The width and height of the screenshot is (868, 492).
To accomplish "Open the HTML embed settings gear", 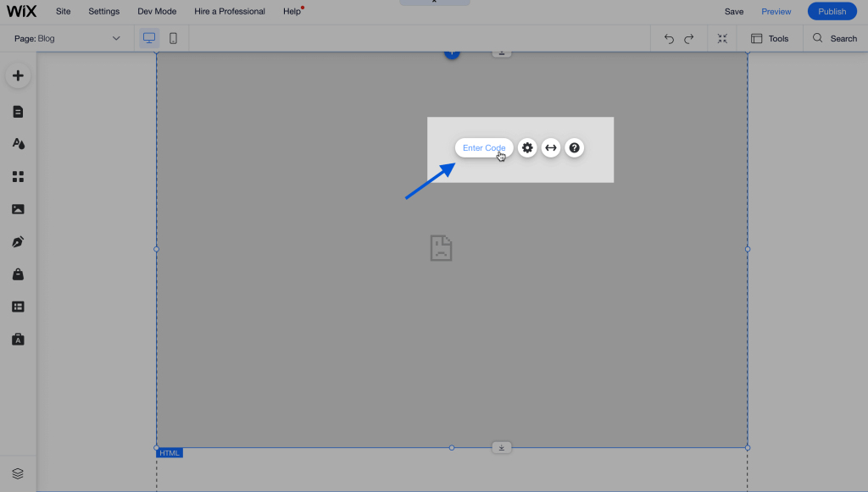I will point(527,148).
